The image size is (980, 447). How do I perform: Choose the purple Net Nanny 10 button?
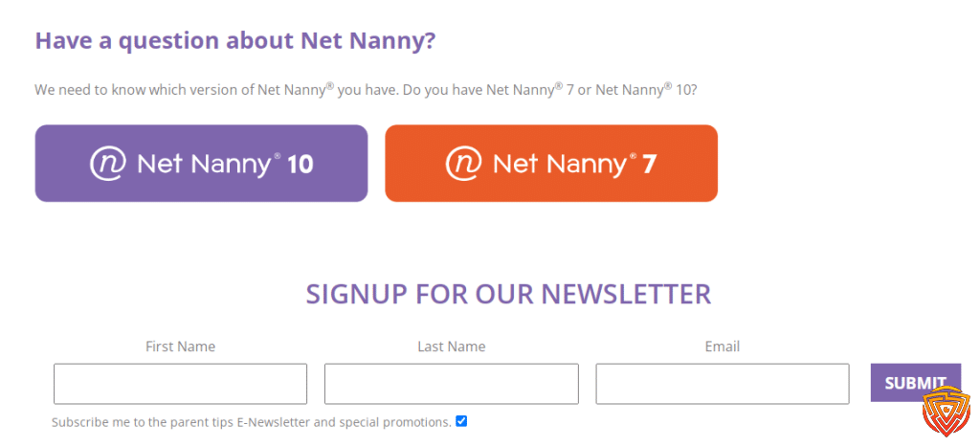(201, 163)
